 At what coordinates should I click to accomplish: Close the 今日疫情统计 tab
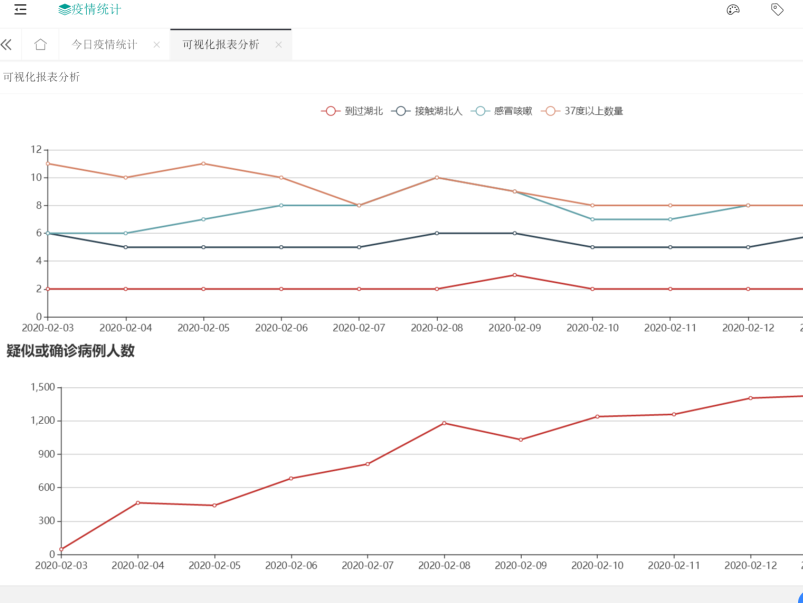(x=156, y=45)
